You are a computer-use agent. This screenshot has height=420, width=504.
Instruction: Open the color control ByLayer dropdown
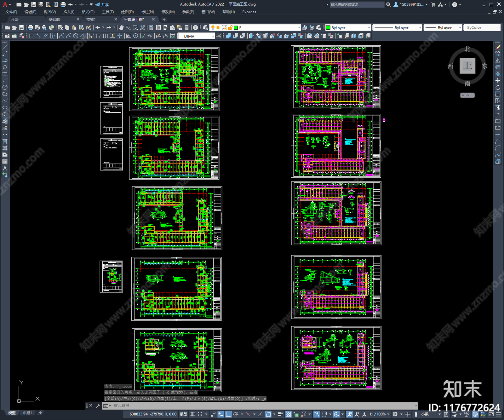pyautogui.click(x=348, y=28)
